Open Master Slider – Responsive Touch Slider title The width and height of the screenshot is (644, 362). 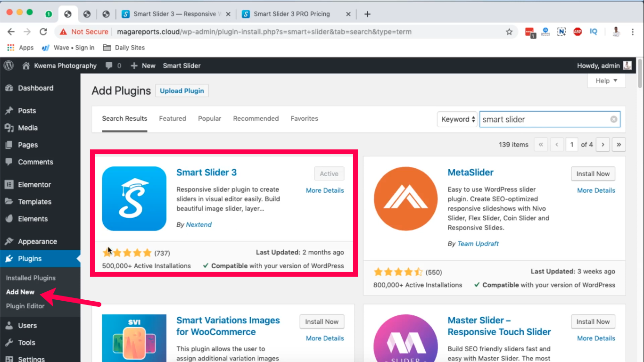[499, 326]
